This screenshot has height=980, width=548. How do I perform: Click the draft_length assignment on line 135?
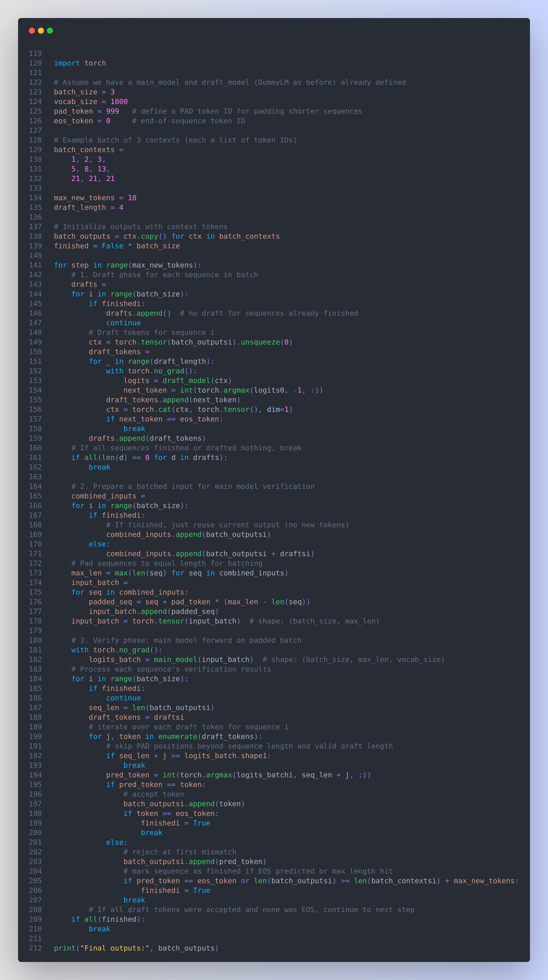tap(88, 207)
